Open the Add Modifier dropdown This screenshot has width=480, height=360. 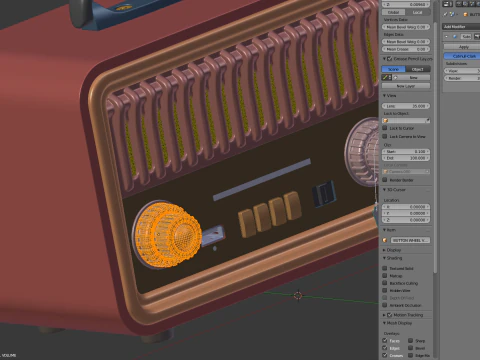(x=461, y=27)
